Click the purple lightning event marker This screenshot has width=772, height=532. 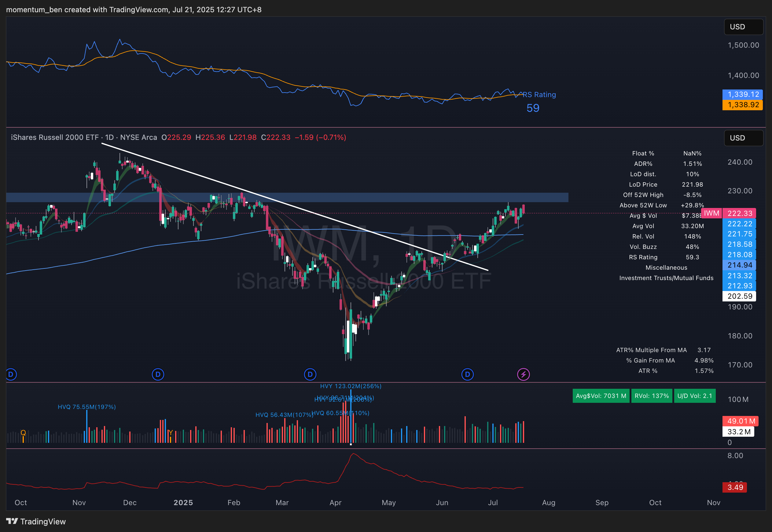coord(523,374)
